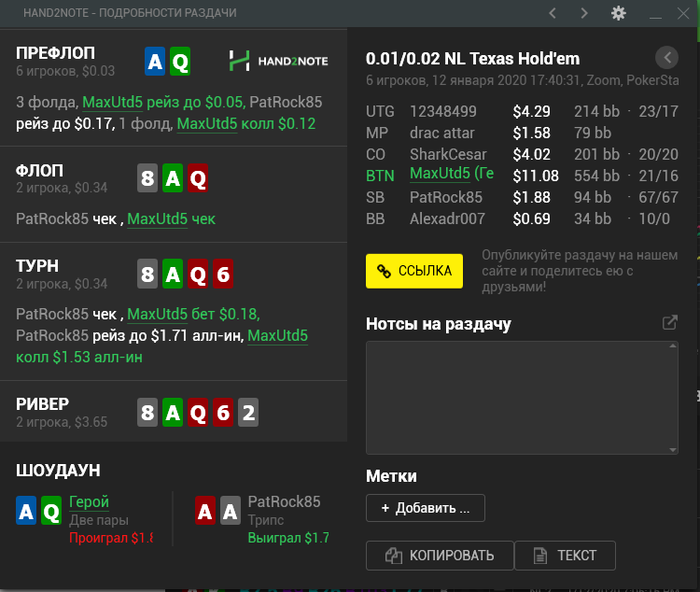Open hand notes in external window
Screen dimensions: 700x592
point(670,323)
